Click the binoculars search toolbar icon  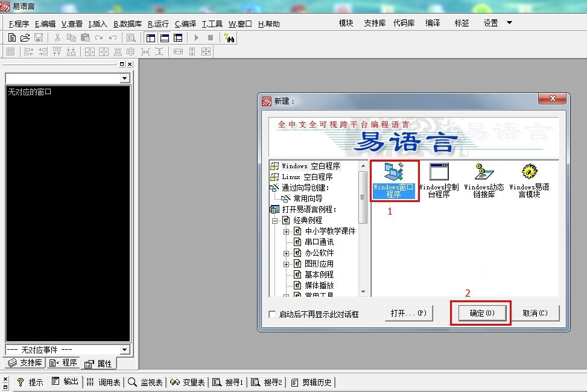pos(229,38)
